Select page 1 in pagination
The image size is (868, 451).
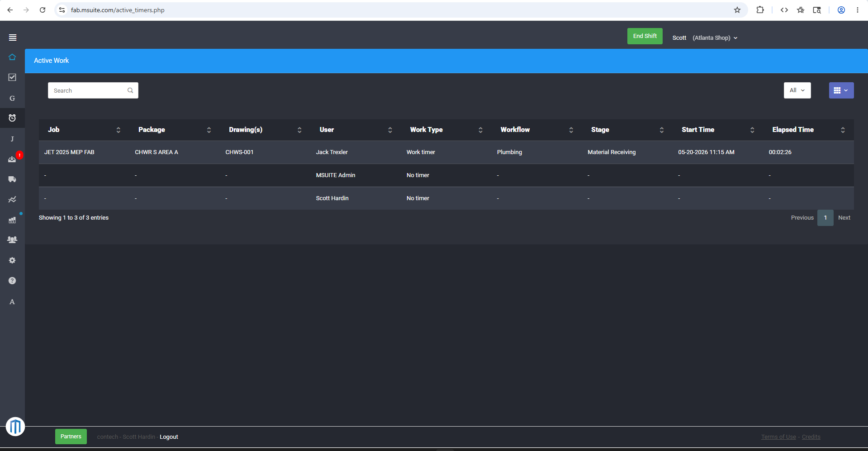pyautogui.click(x=825, y=218)
